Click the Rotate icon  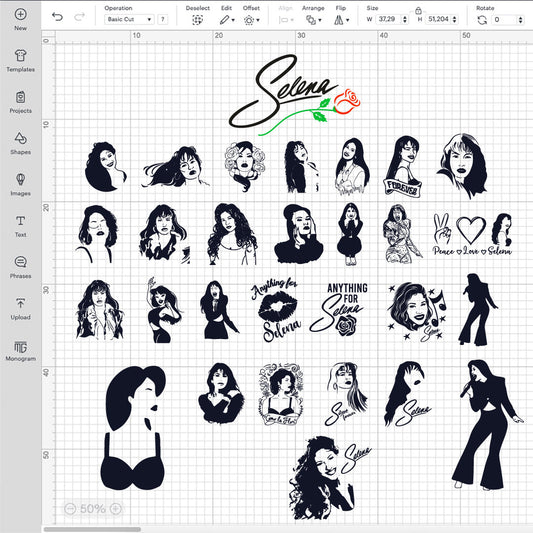coord(482,20)
